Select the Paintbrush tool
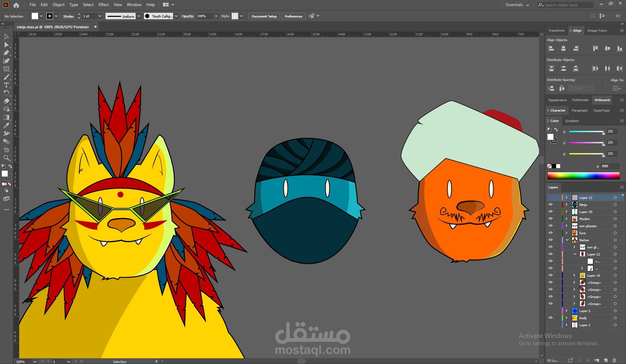 (x=6, y=77)
